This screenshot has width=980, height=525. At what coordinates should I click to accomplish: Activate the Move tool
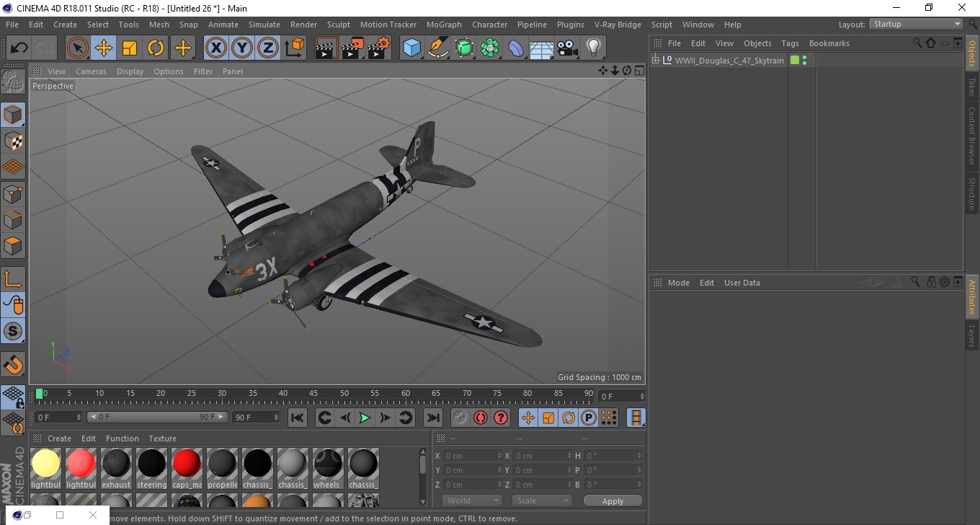(104, 48)
